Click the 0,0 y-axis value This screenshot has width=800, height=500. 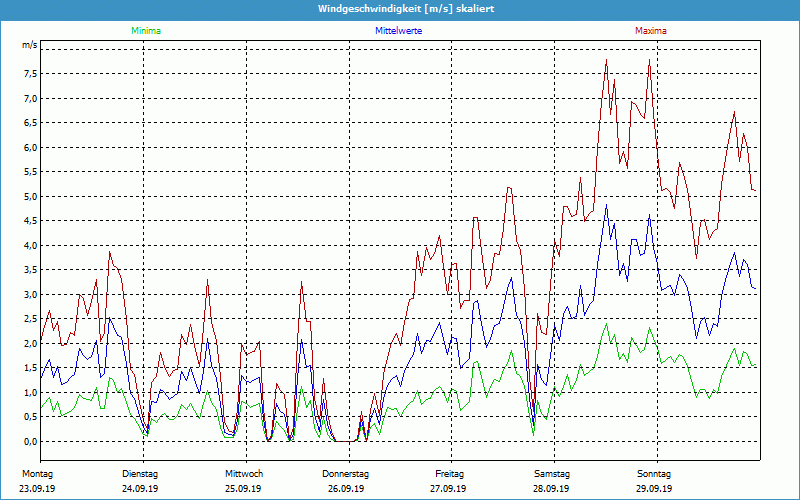coord(31,441)
